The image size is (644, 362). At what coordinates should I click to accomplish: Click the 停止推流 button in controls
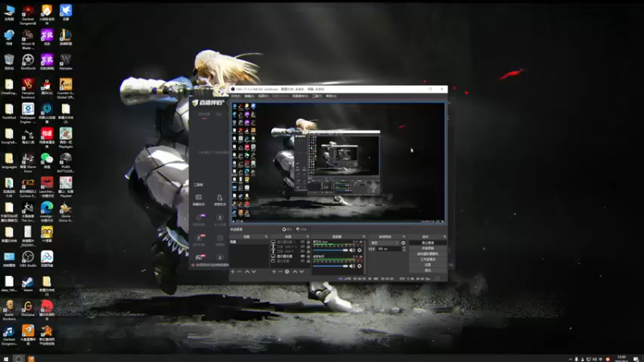427,243
